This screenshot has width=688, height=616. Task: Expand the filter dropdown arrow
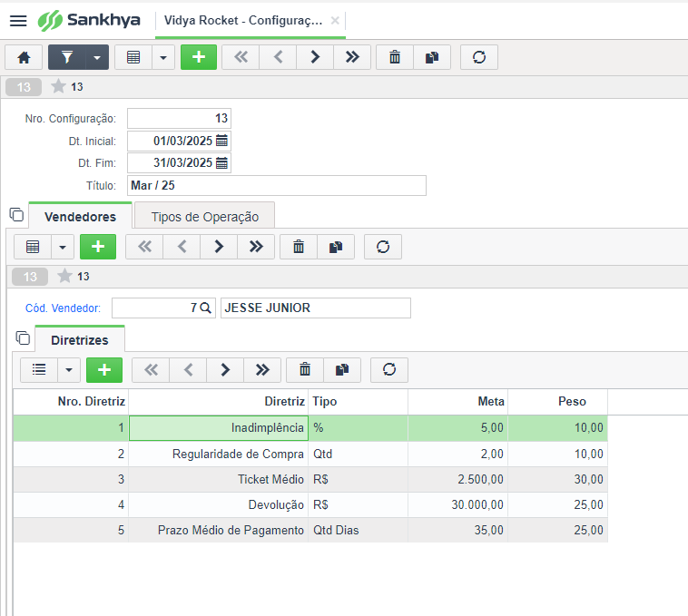click(97, 57)
